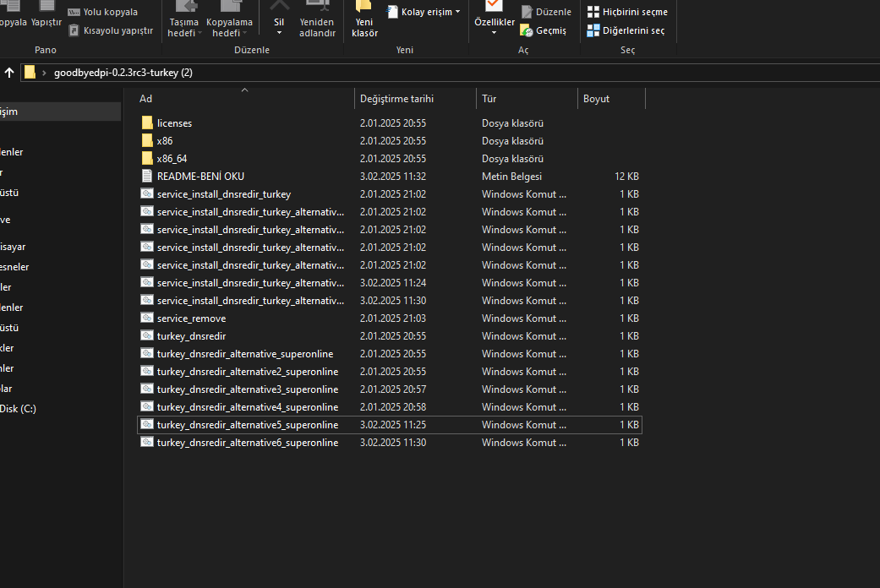Screen dimensions: 880x588
Task: Click the date 3.02.2025 11:24
Action: click(393, 283)
